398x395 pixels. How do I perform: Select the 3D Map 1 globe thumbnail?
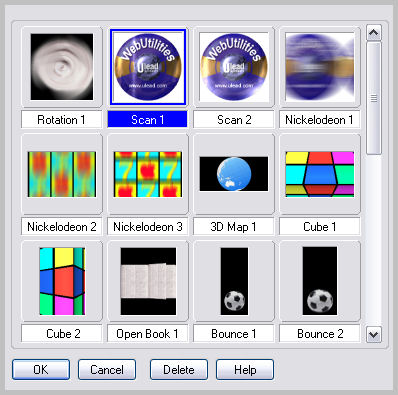(x=234, y=174)
